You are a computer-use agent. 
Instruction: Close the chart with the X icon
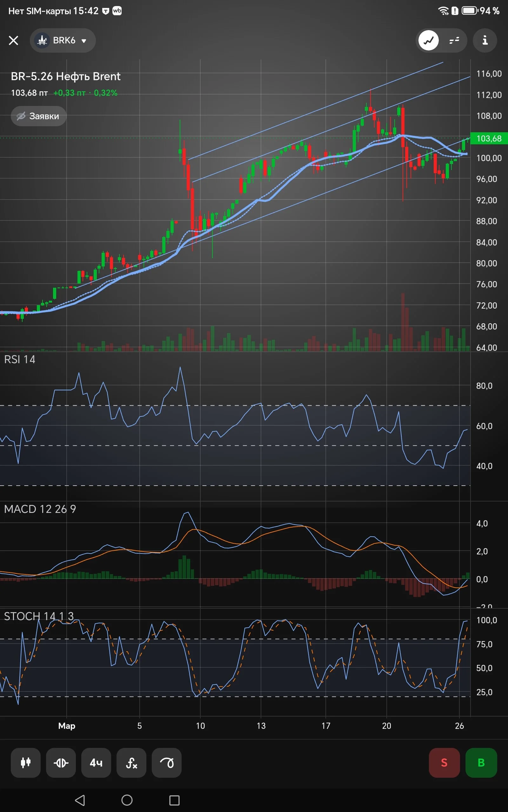click(x=13, y=40)
